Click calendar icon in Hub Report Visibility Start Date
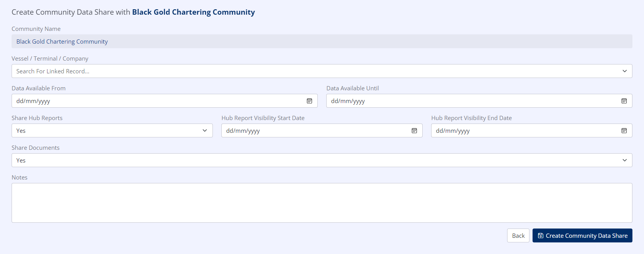Screen dimensions: 644x254 [x=414, y=131]
